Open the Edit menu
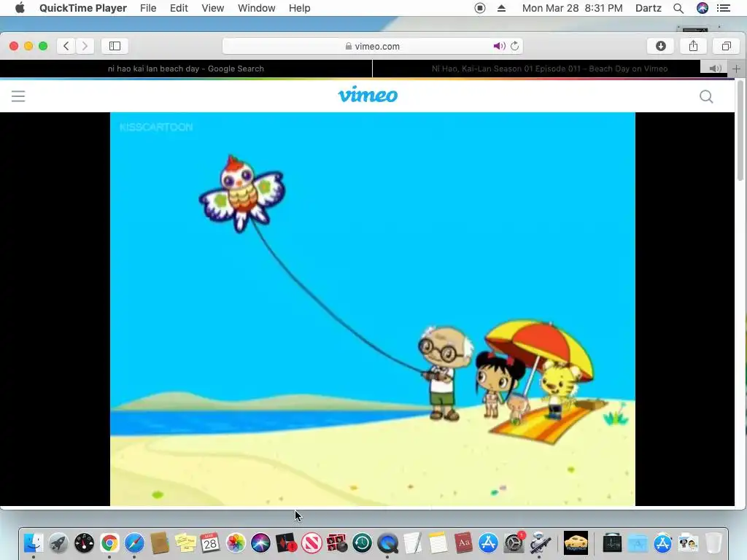747x560 pixels. pyautogui.click(x=179, y=8)
